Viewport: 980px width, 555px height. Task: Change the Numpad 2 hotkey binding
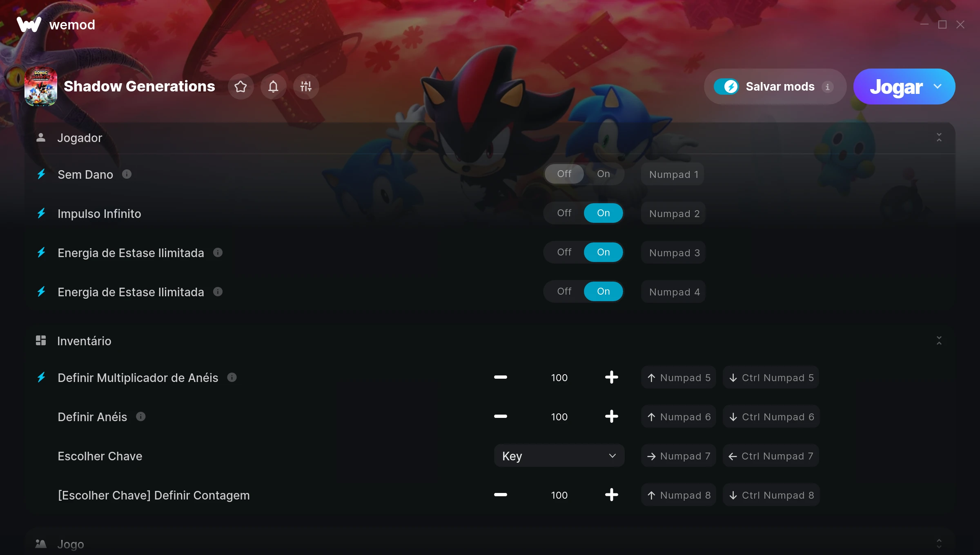coord(674,213)
